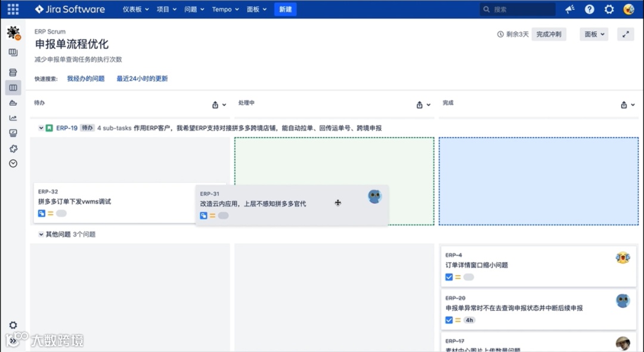The width and height of the screenshot is (644, 352).
Task: Click the megaphone feedback icon in the top bar
Action: [569, 9]
